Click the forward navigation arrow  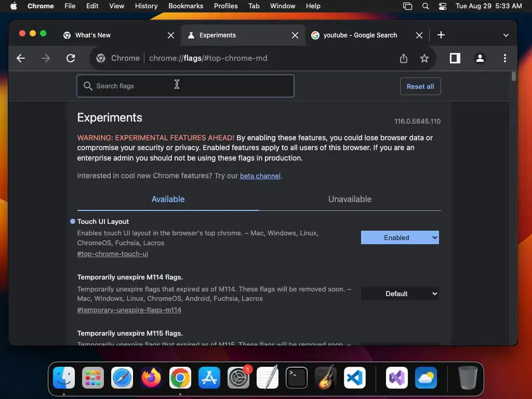pyautogui.click(x=46, y=58)
